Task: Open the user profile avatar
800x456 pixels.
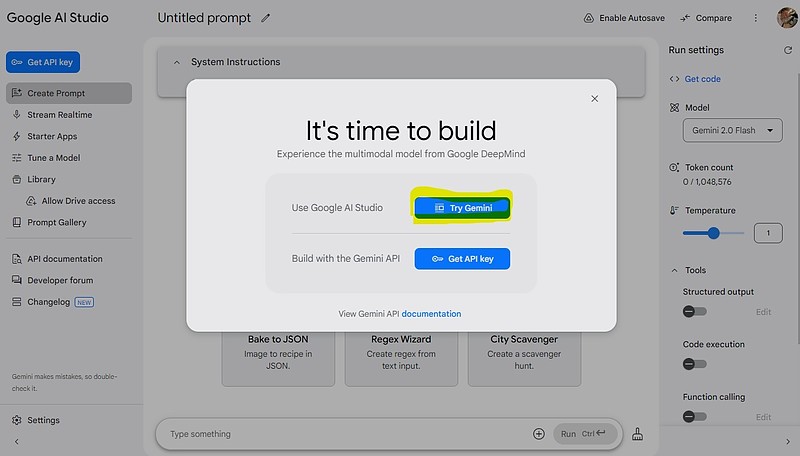Action: [787, 18]
